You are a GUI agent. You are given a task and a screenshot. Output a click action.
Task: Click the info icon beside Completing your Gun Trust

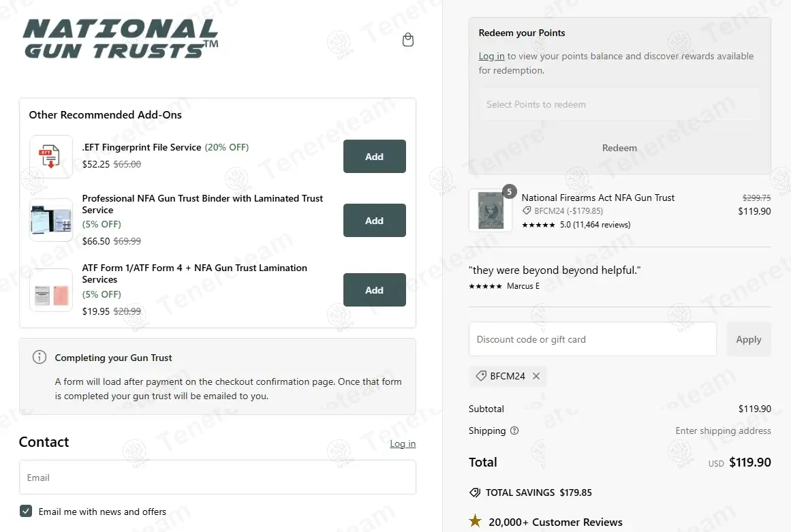coord(40,357)
